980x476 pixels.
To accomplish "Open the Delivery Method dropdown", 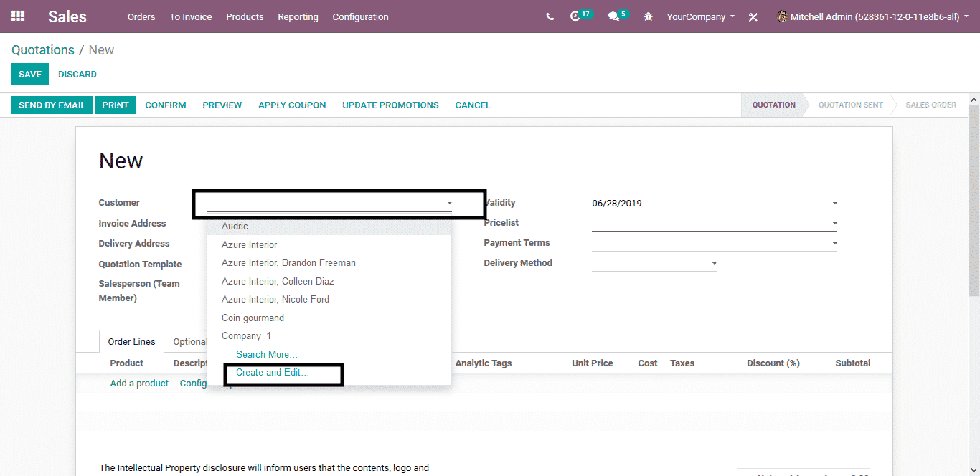I will 714,264.
